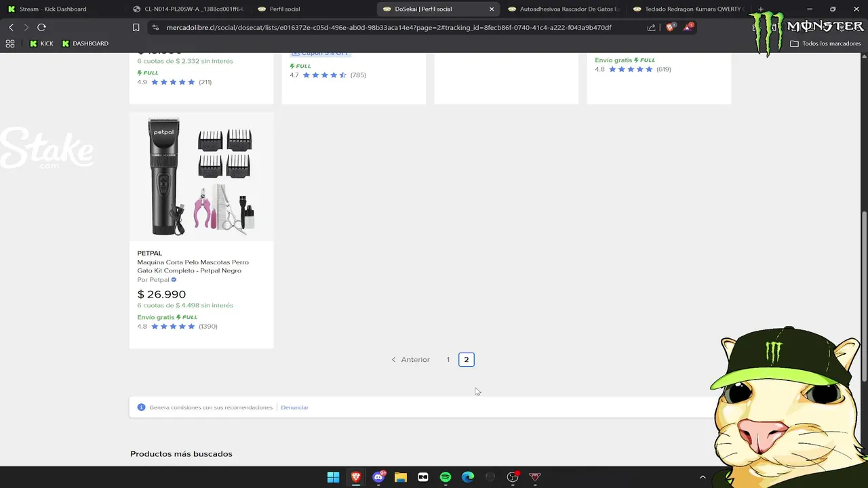Click the (211) reviews count
Image resolution: width=868 pixels, height=488 pixels.
pos(205,82)
